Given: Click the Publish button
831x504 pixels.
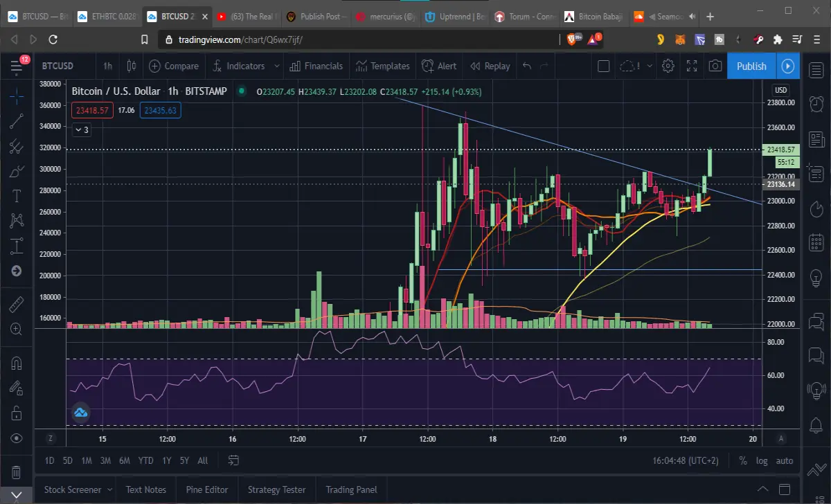Looking at the screenshot, I should pyautogui.click(x=751, y=66).
